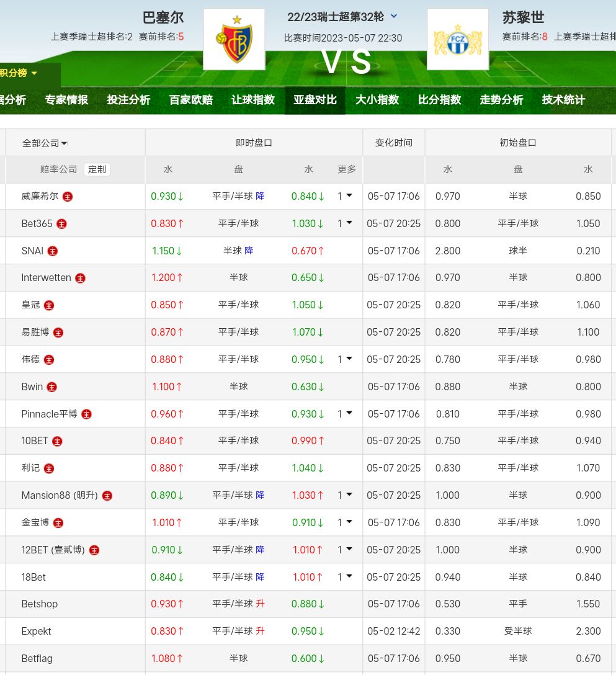Image resolution: width=616 pixels, height=675 pixels.
Task: Click the FC Zürich team crest
Action: tap(457, 39)
